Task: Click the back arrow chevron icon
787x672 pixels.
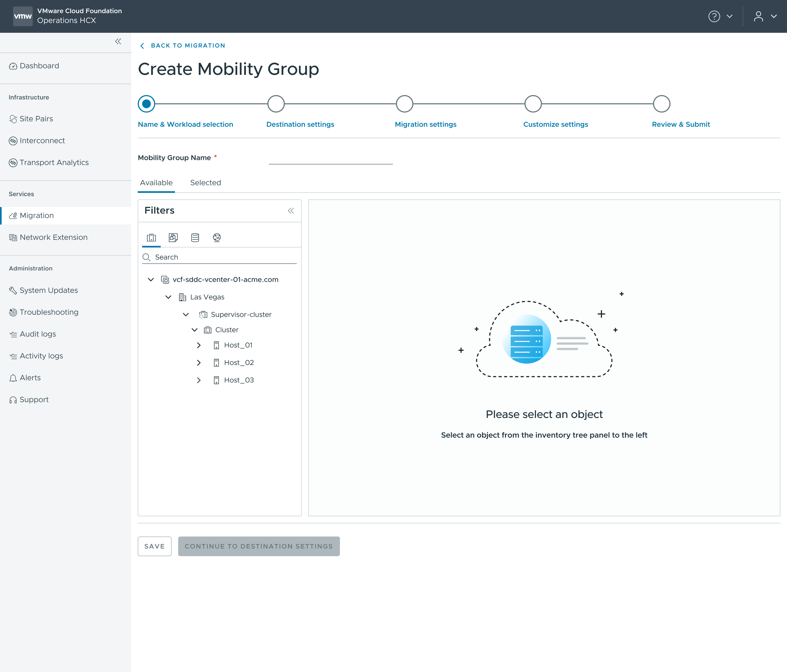Action: pyautogui.click(x=142, y=46)
